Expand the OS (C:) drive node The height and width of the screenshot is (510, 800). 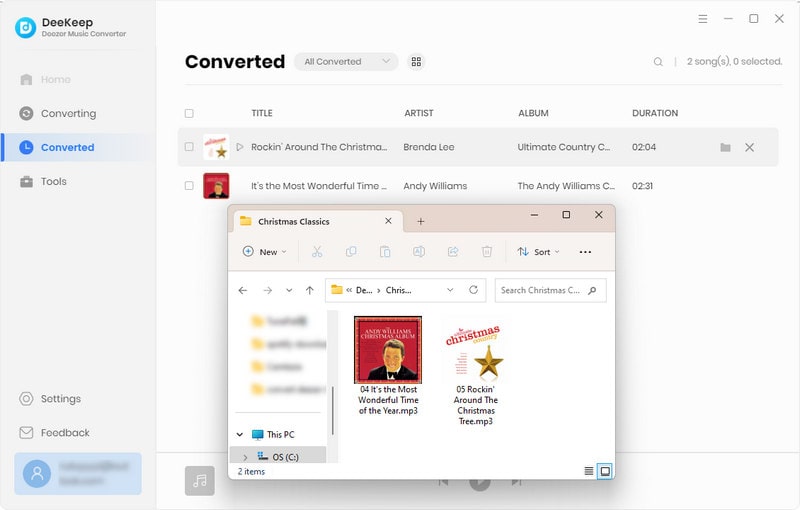pos(245,457)
